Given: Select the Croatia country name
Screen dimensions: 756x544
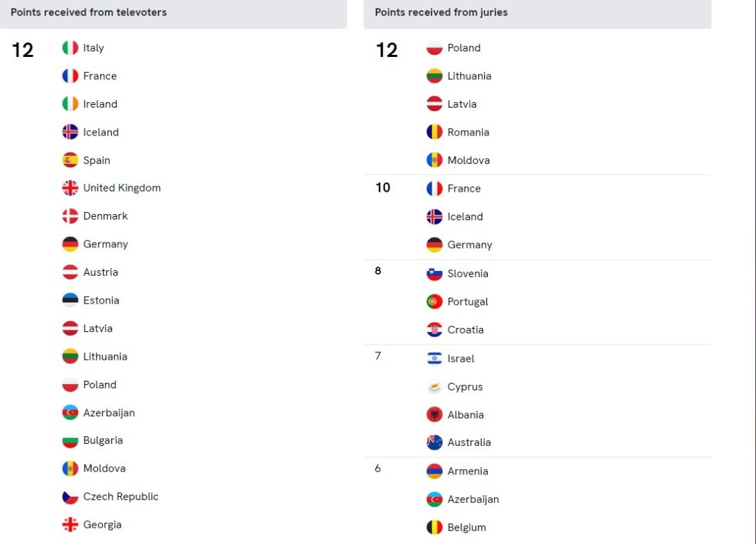Looking at the screenshot, I should click(x=465, y=330).
